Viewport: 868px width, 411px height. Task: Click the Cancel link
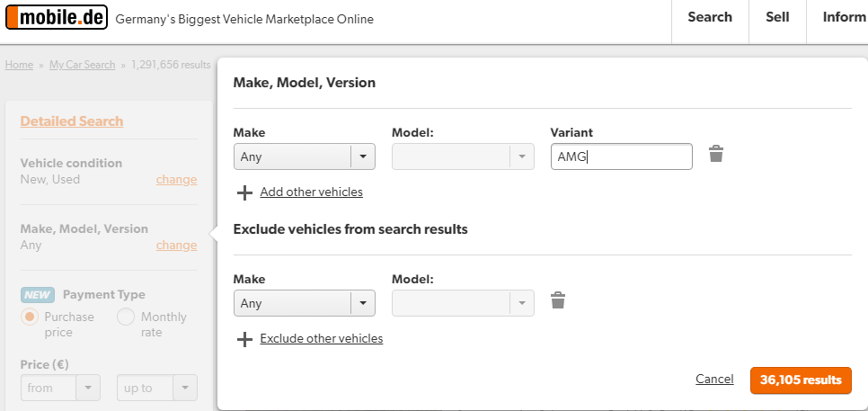pos(714,380)
